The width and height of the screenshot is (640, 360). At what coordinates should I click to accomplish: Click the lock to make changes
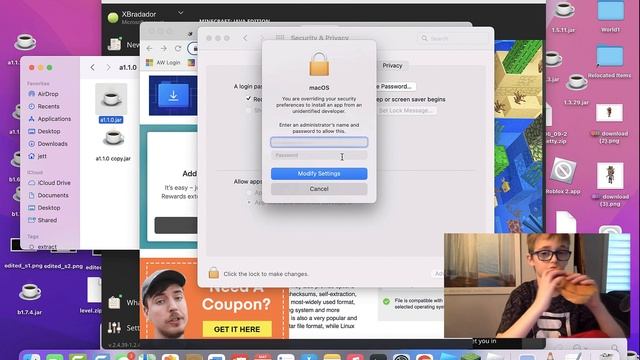click(x=213, y=273)
